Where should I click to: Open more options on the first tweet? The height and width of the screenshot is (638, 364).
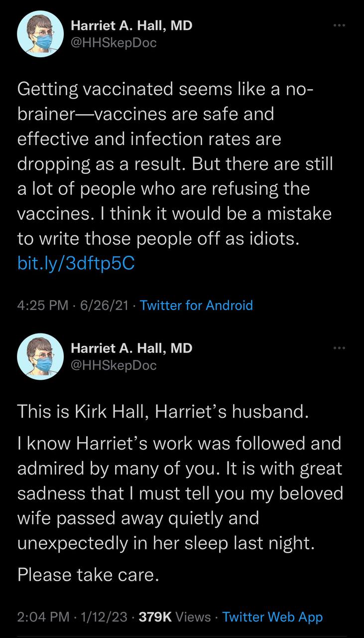point(339,25)
